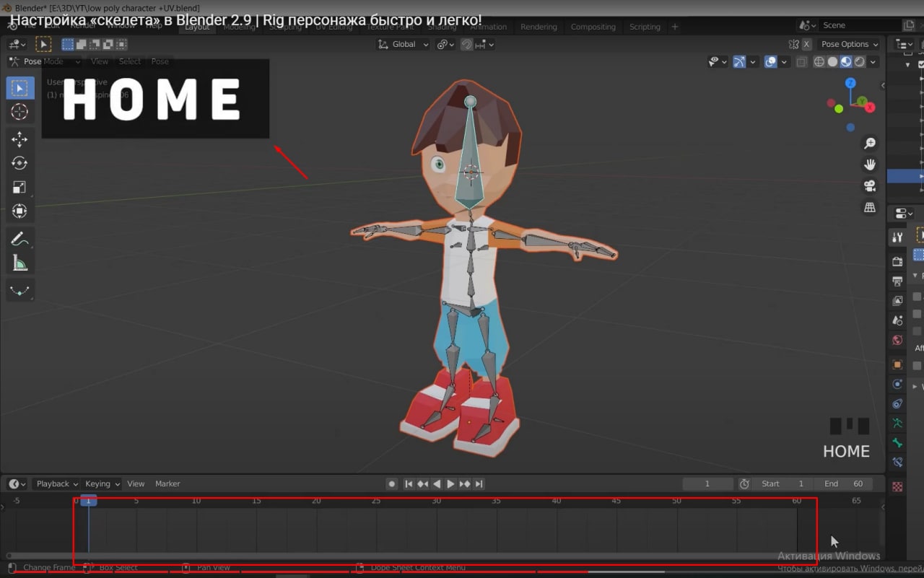
Task: Open the Bone properties tab
Action: pos(897,442)
